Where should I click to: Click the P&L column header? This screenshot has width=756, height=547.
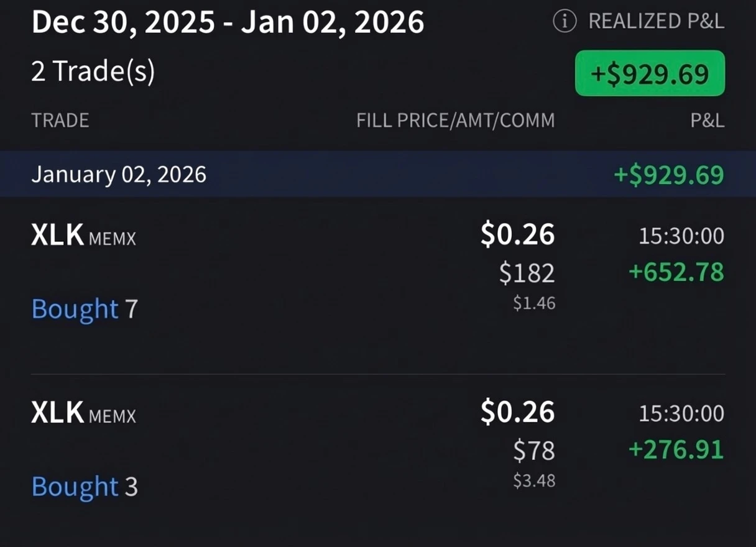click(x=707, y=120)
